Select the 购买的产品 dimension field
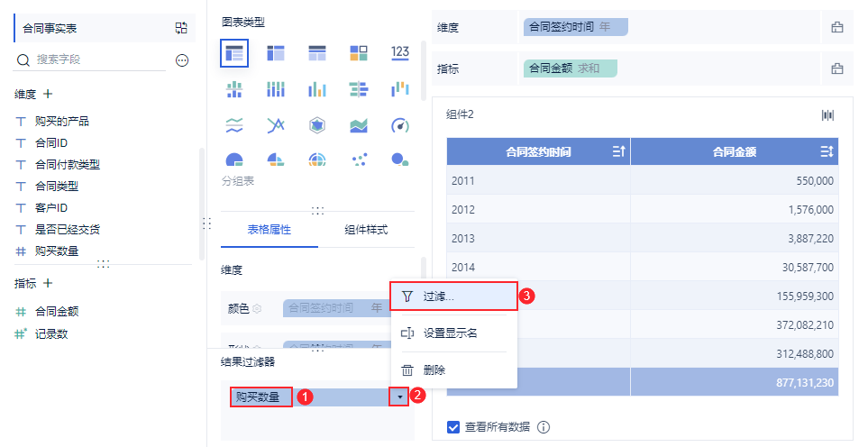The width and height of the screenshot is (868, 447). pos(62,121)
